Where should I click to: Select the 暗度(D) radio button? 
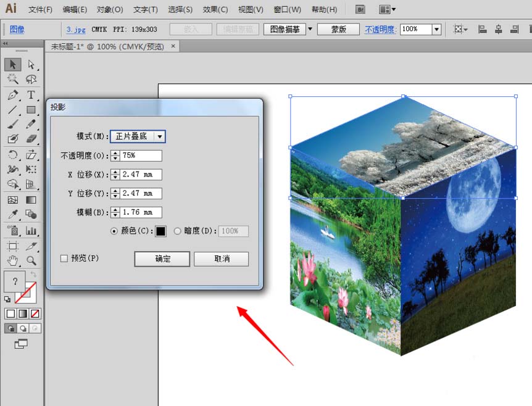point(177,231)
